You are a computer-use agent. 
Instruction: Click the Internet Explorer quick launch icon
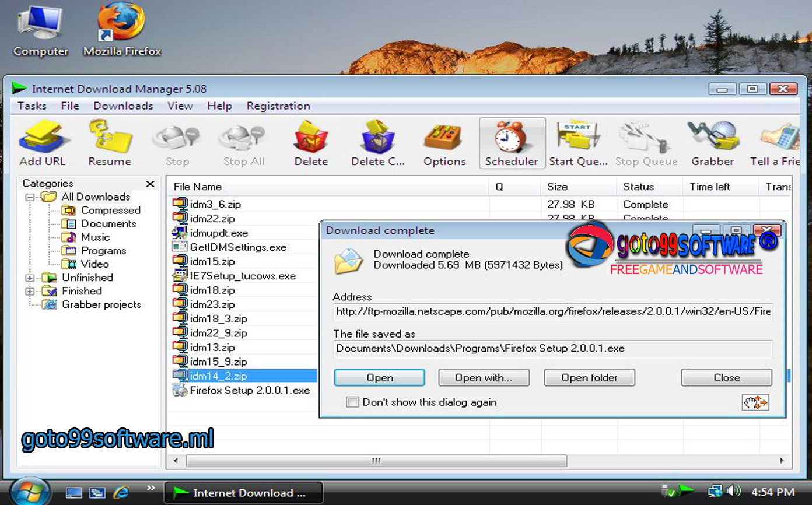[x=121, y=493]
